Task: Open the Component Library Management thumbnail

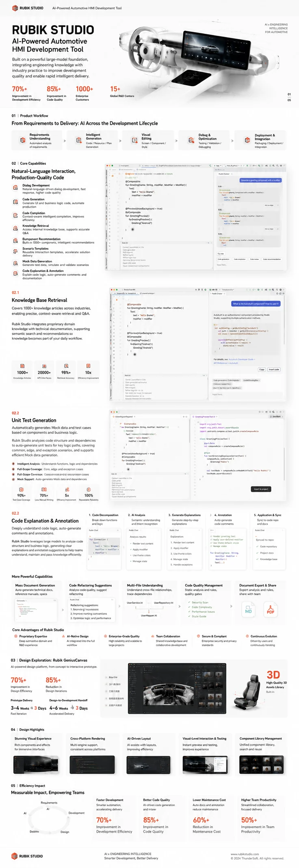Action: (x=261, y=765)
